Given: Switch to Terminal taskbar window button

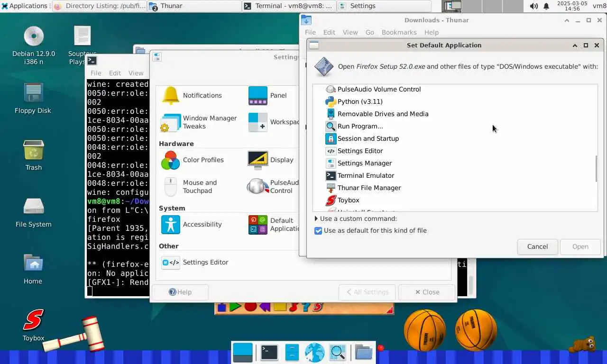Looking at the screenshot, I should click(x=289, y=6).
